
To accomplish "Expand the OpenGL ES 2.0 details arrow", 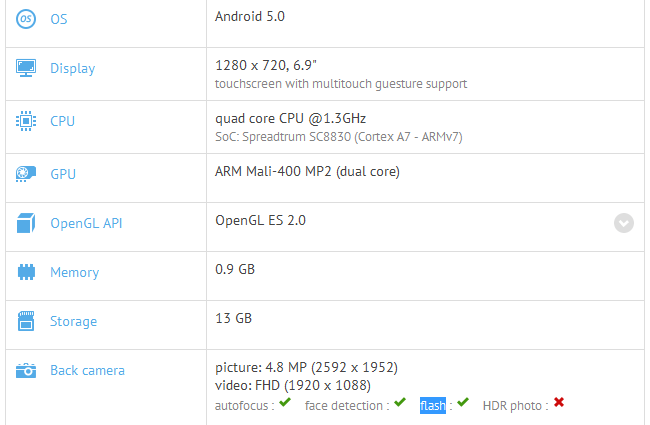I will [x=624, y=223].
